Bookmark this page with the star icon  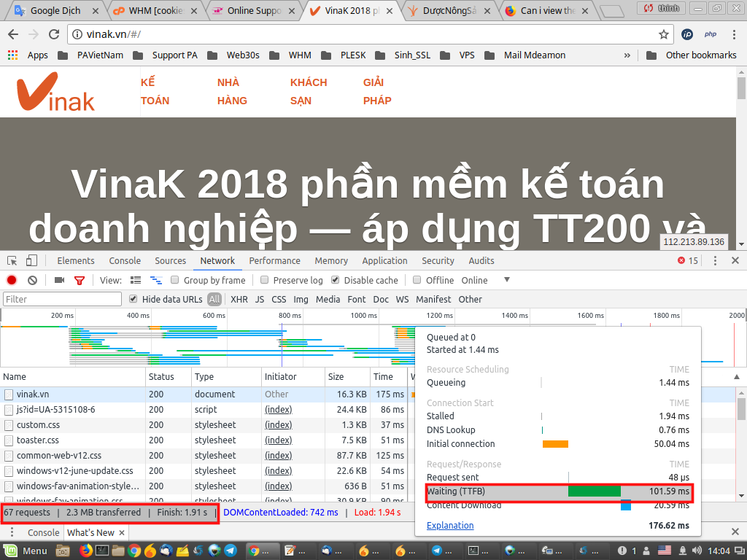[663, 34]
